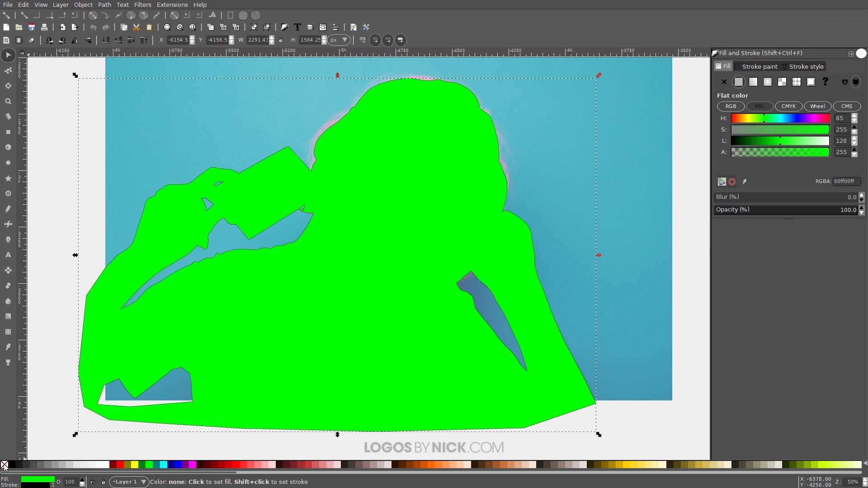The image size is (868, 488).
Task: Select the Zoom tool
Action: [8, 102]
